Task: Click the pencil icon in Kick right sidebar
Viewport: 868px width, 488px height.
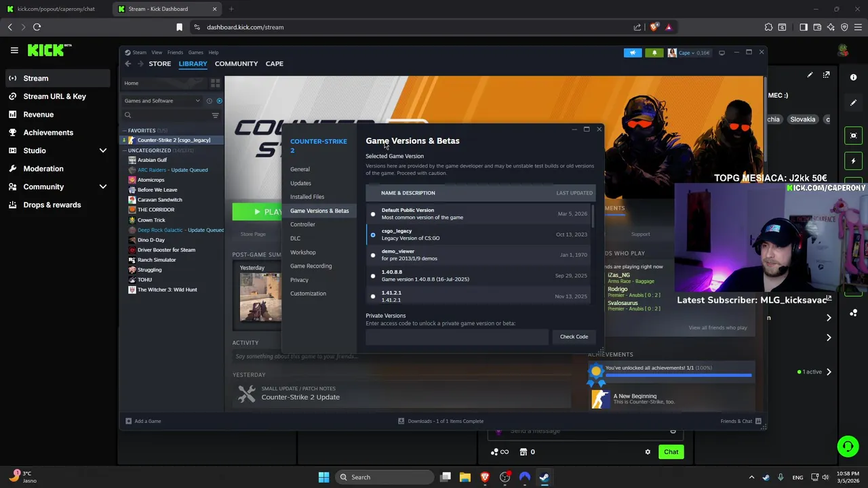Action: 853,103
